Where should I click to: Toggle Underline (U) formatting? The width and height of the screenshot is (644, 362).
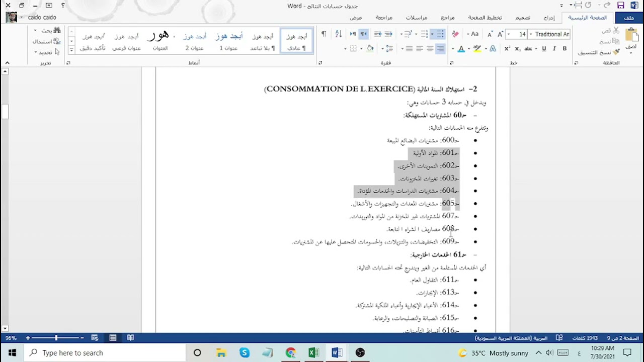click(544, 49)
